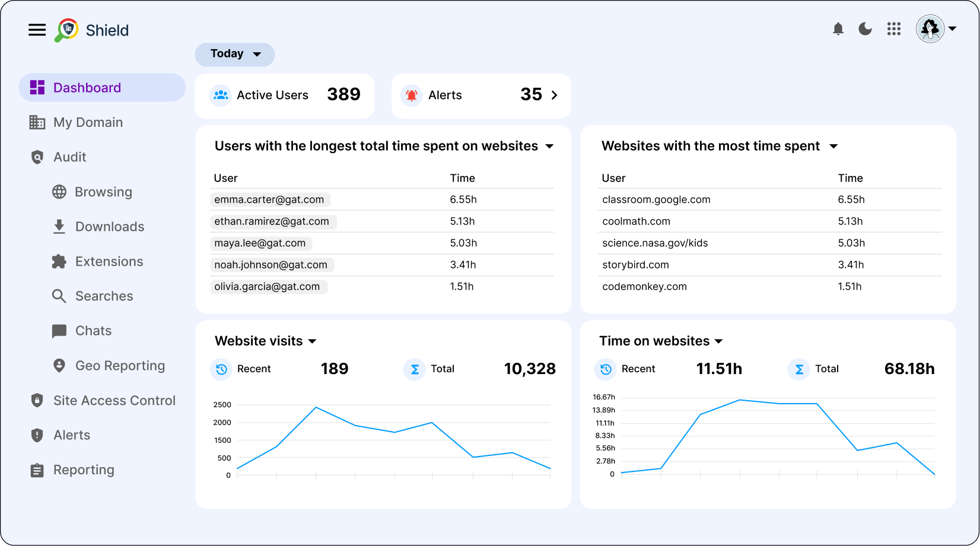Viewport: 980px width, 546px height.
Task: Open Site Access Control section
Action: click(114, 401)
